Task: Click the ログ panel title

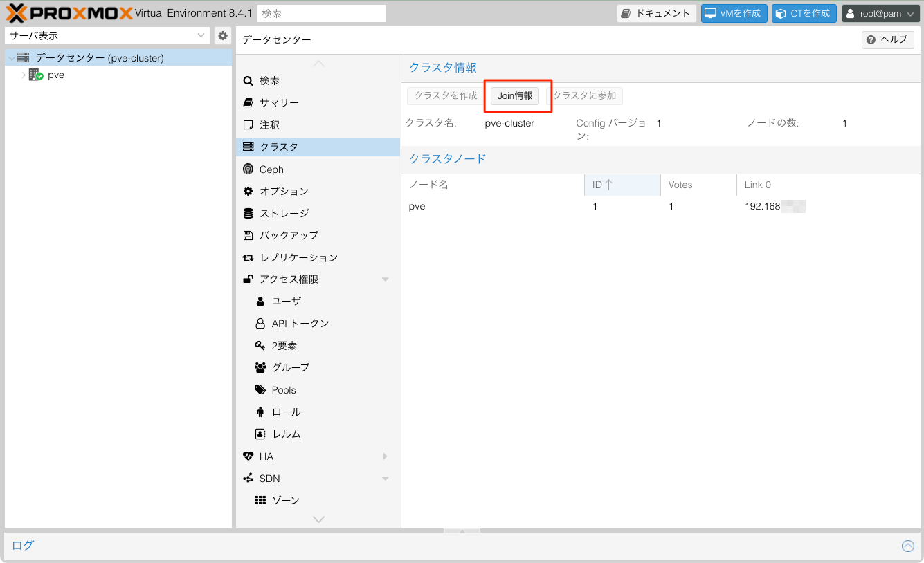Action: pyautogui.click(x=23, y=545)
